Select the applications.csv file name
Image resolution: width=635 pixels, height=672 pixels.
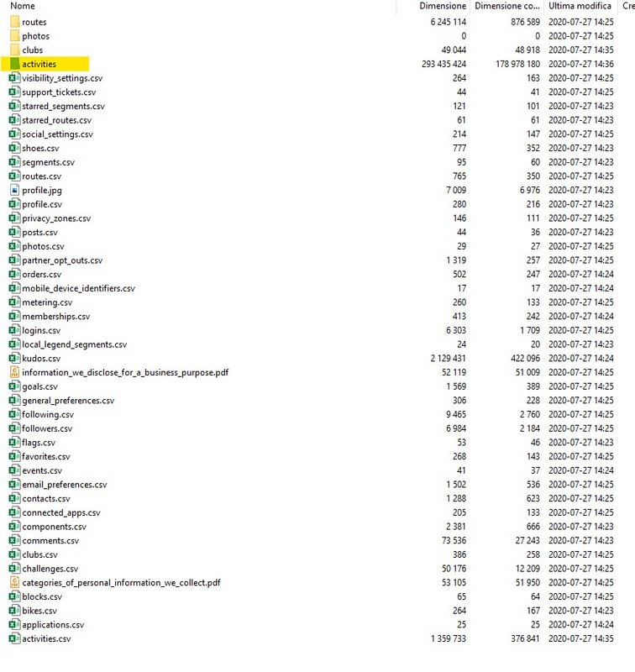(x=53, y=625)
